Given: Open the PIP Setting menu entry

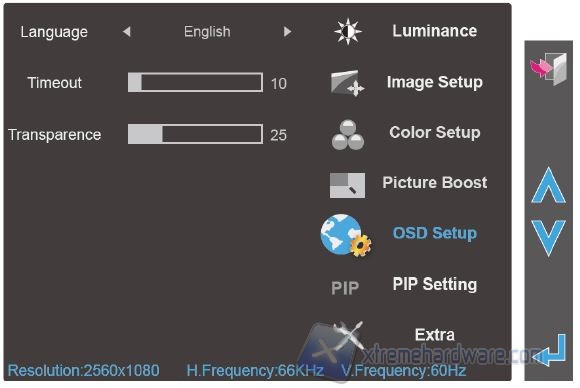Looking at the screenshot, I should click(435, 284).
